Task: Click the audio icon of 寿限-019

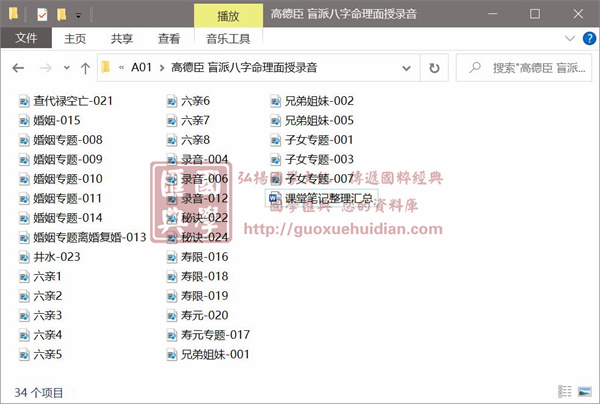Action: pos(171,296)
